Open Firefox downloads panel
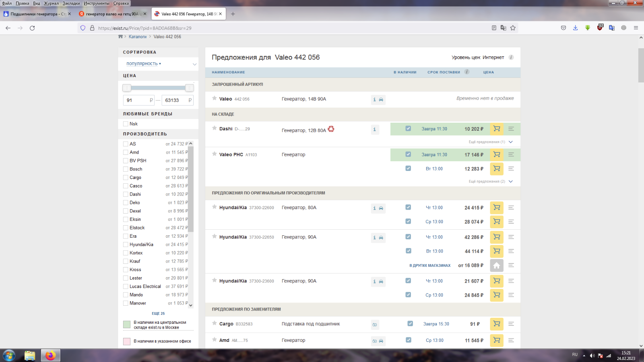644x362 pixels. [576, 28]
